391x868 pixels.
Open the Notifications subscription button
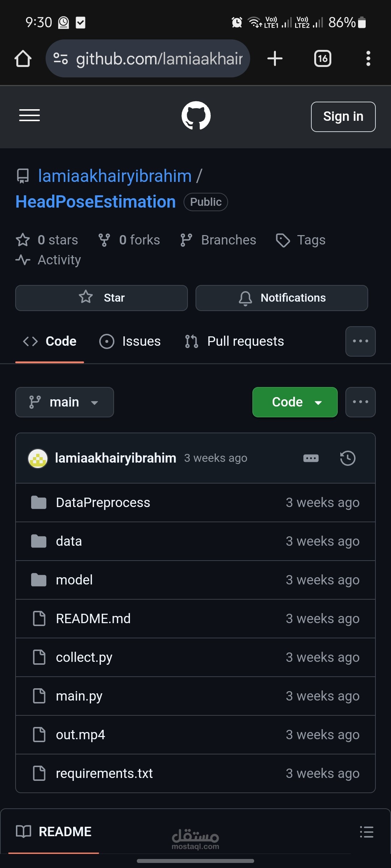click(x=282, y=298)
